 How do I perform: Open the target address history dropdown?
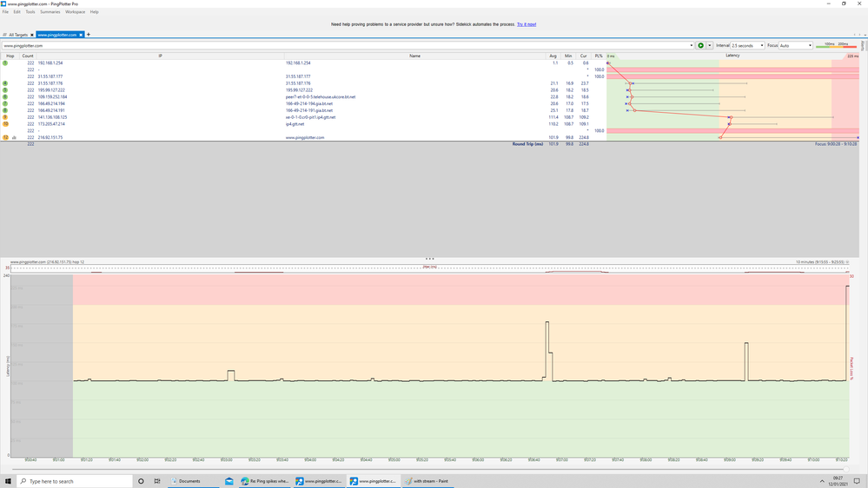coord(692,45)
